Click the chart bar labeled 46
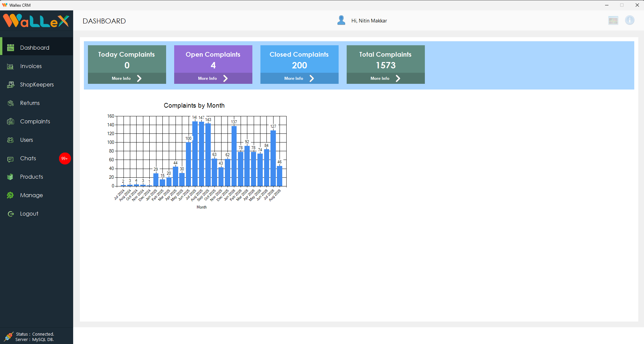This screenshot has width=644, height=344. [x=280, y=176]
